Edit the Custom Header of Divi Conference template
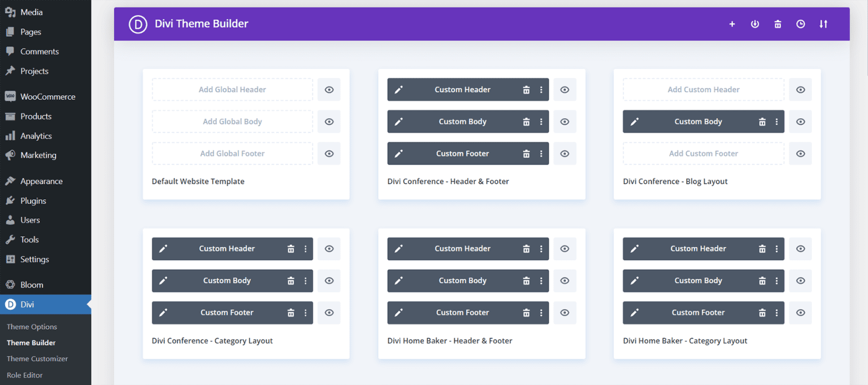The width and height of the screenshot is (868, 385). (398, 89)
